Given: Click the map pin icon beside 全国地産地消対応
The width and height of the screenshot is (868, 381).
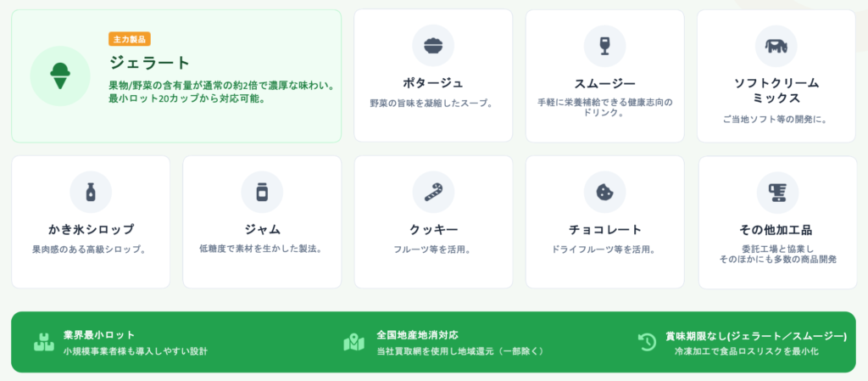Looking at the screenshot, I should click(353, 342).
